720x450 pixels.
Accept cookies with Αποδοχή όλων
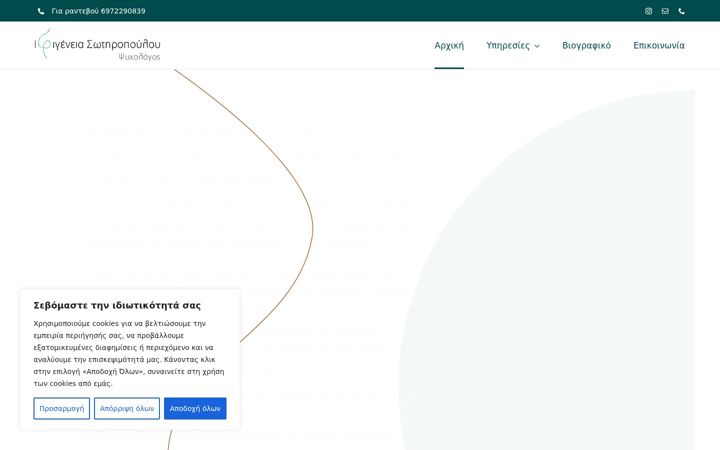coord(195,408)
